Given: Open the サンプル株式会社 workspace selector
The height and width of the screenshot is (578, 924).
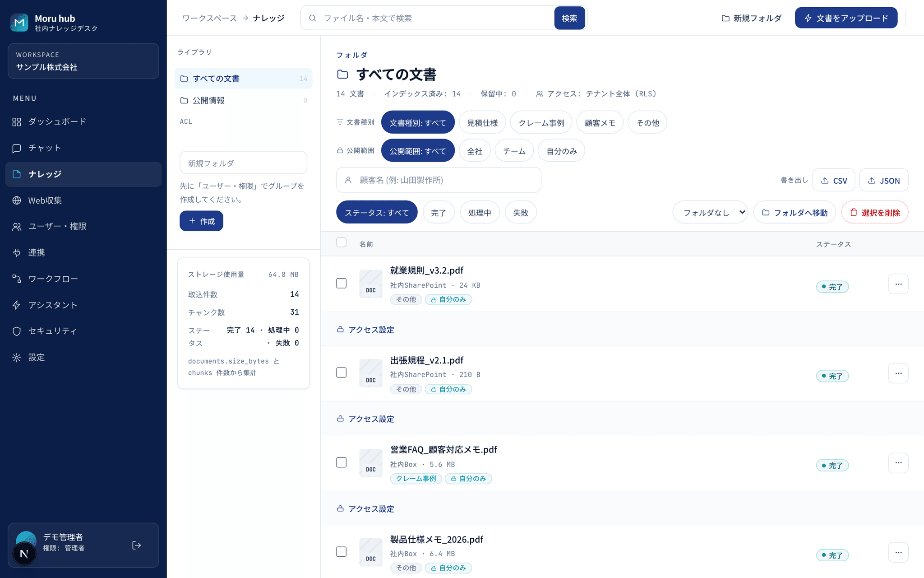Looking at the screenshot, I should click(x=83, y=61).
